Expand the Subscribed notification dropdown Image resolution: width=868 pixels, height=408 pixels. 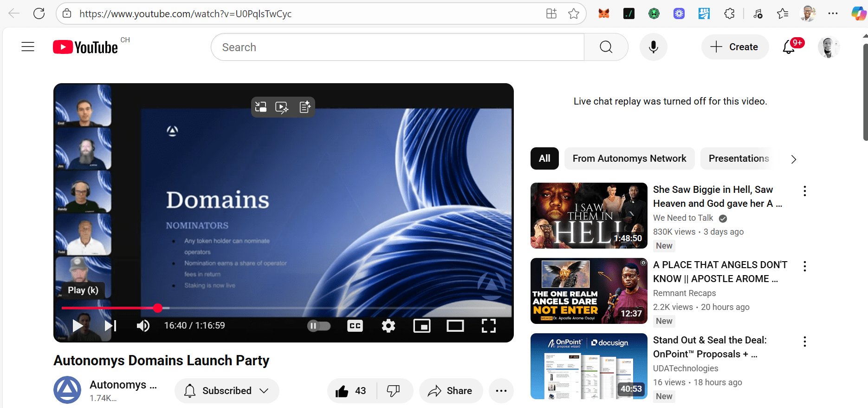[227, 391]
